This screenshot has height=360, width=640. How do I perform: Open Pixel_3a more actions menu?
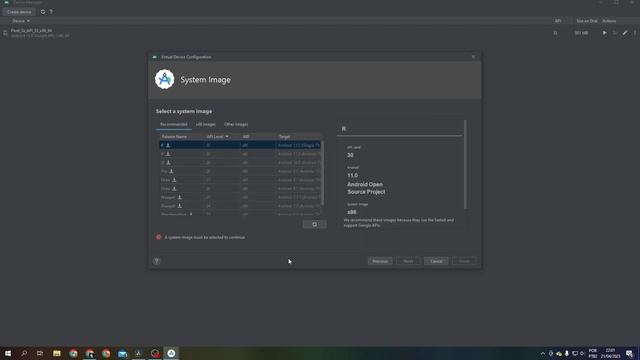(x=635, y=33)
